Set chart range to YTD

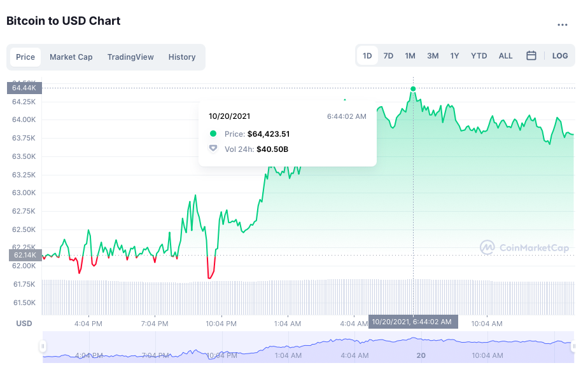[479, 56]
